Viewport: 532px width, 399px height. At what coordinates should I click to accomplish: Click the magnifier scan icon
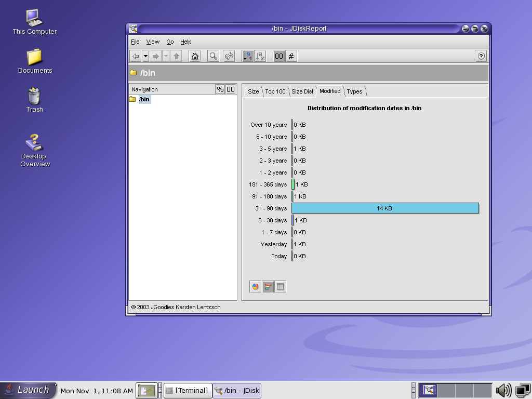tap(214, 56)
